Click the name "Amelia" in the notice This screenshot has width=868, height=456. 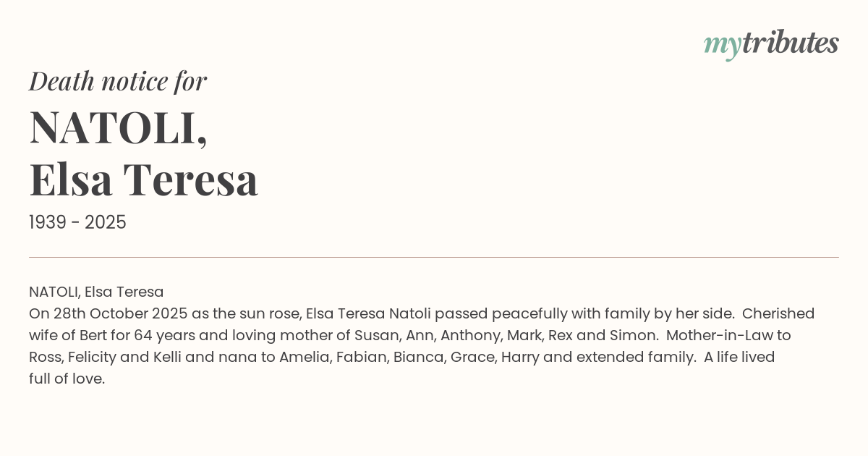pyautogui.click(x=304, y=357)
